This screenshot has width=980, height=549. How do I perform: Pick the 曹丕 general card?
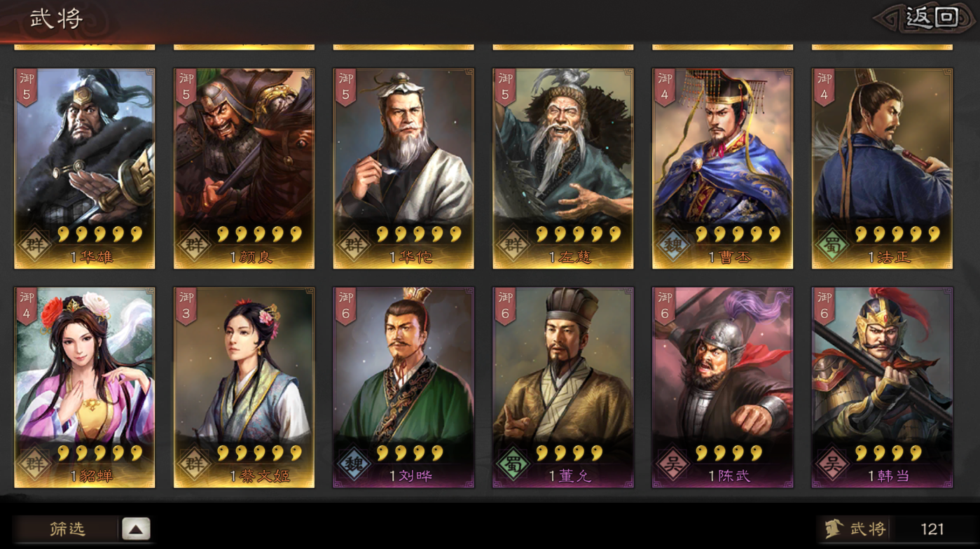tap(723, 168)
